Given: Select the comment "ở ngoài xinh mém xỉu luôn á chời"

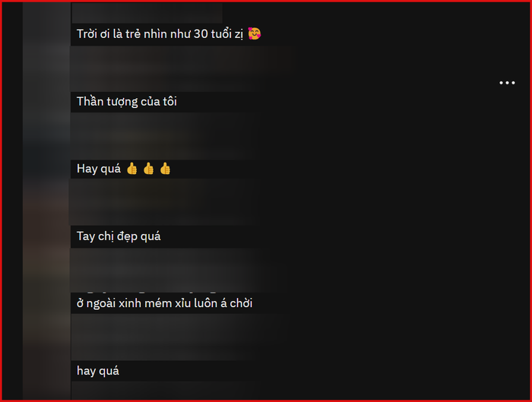Looking at the screenshot, I should pos(165,303).
